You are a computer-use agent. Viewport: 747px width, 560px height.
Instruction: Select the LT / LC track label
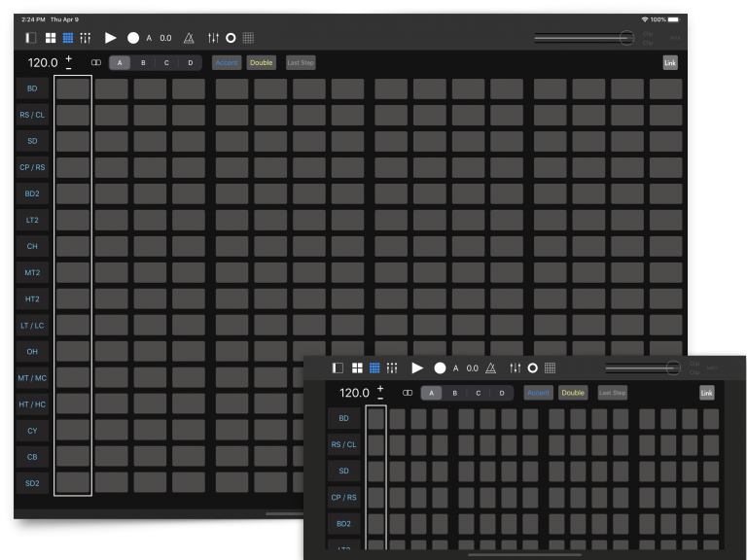point(32,326)
